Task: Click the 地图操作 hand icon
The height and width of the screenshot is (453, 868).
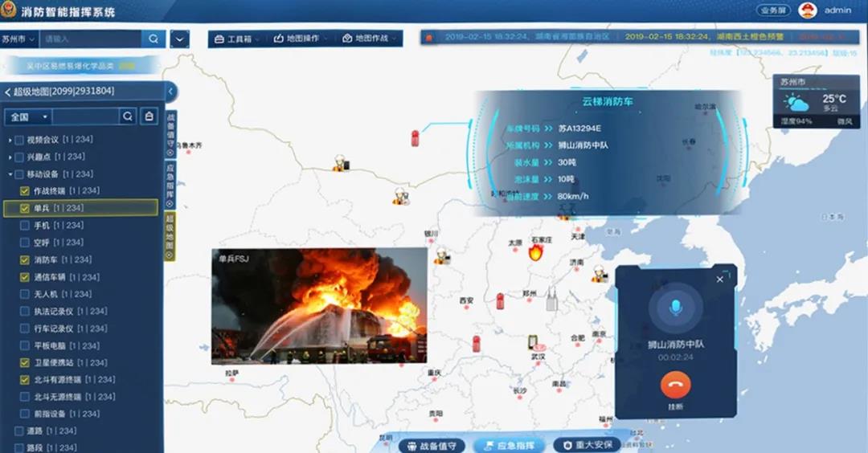Action: point(278,39)
